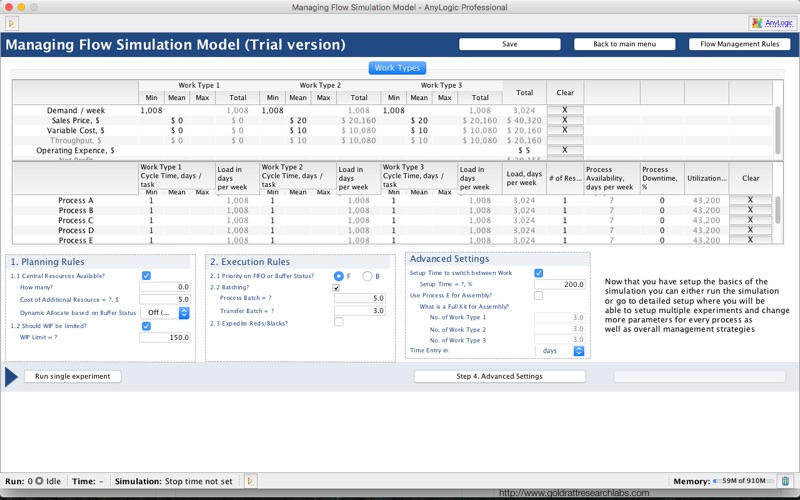This screenshot has width=800, height=500.
Task: Click No. of Work Type 2 field
Action: click(x=560, y=329)
